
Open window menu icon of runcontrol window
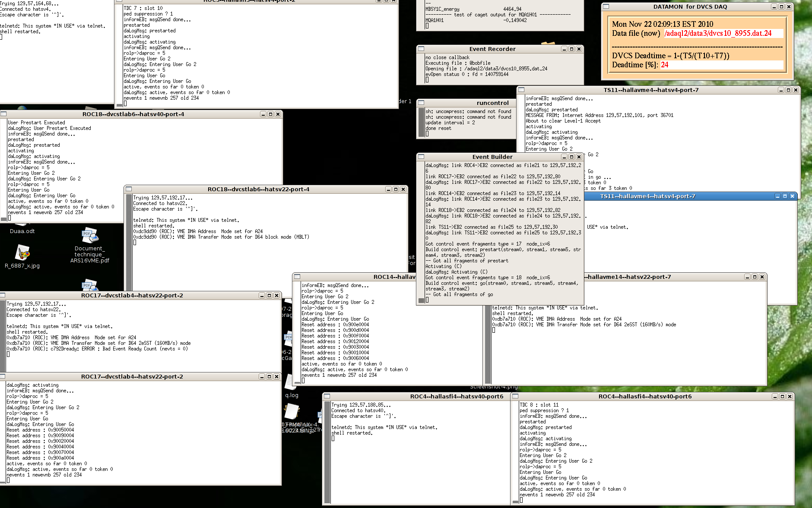[421, 103]
